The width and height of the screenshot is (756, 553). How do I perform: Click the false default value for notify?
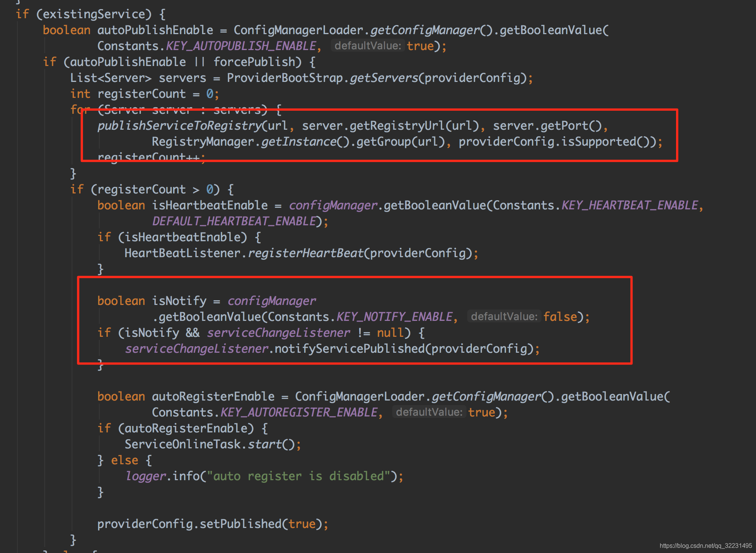pos(560,317)
